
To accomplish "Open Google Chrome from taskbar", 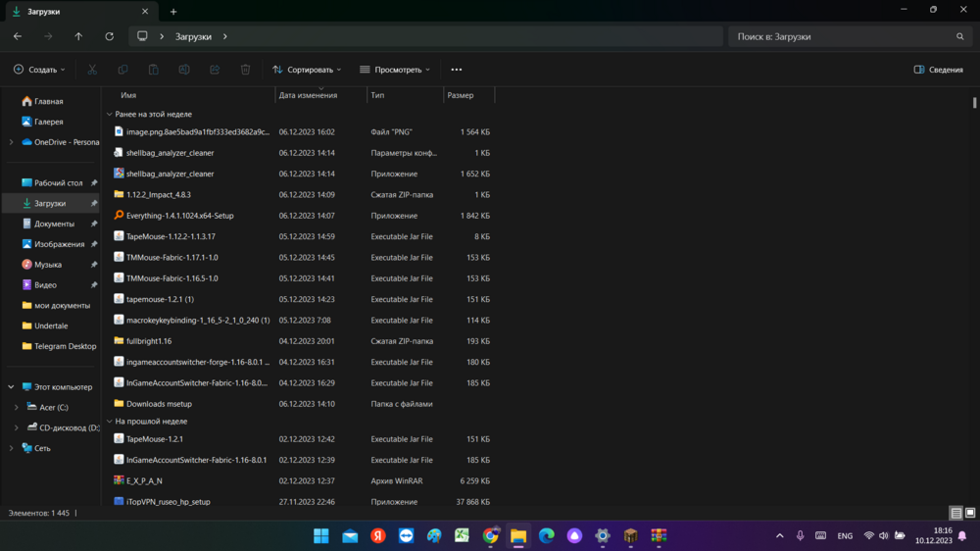I will click(491, 536).
